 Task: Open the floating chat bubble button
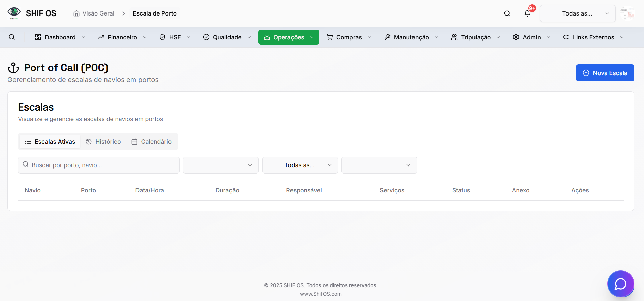click(620, 284)
